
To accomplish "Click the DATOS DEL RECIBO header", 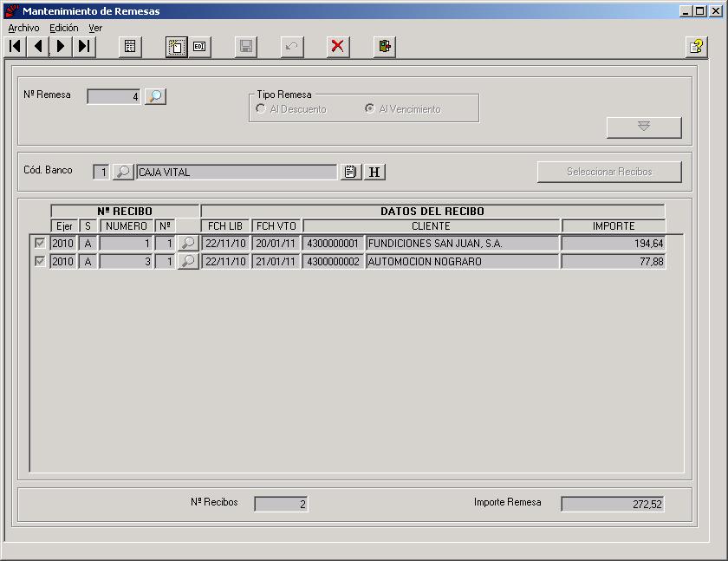I will point(432,212).
